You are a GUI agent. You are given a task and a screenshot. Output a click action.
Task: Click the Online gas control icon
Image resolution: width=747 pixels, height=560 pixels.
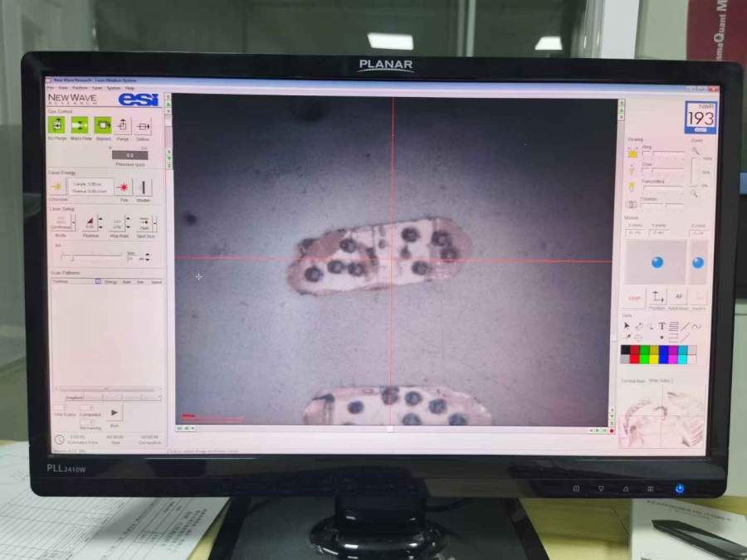[143, 126]
